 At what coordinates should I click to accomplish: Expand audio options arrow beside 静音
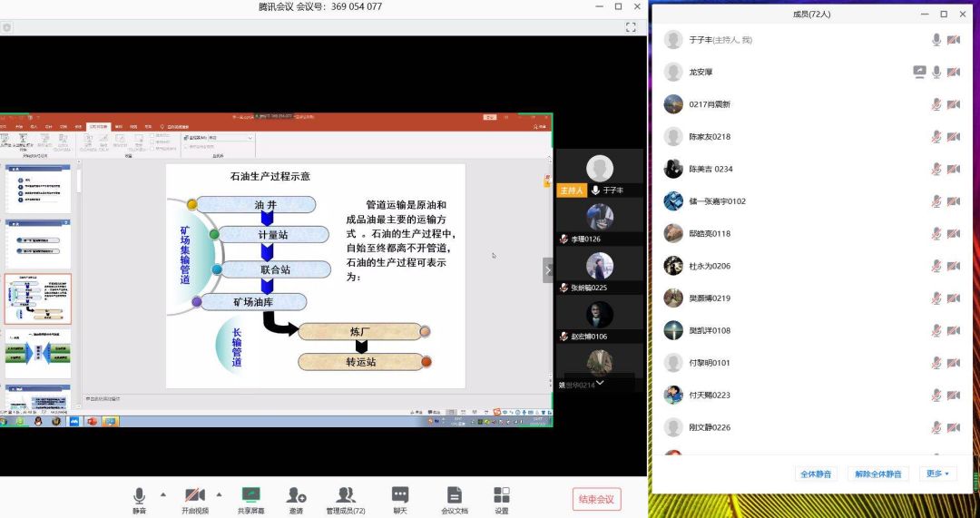pos(163,494)
